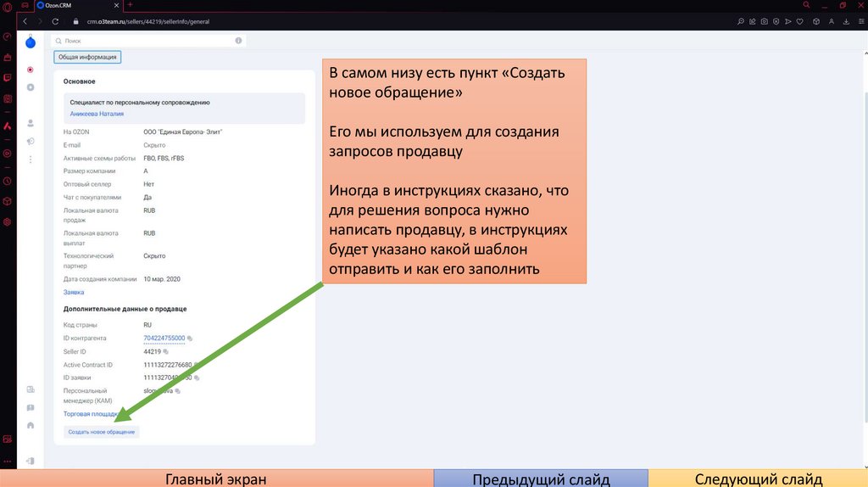Copy the Seller ID 44219
868x487 pixels.
[x=165, y=352]
